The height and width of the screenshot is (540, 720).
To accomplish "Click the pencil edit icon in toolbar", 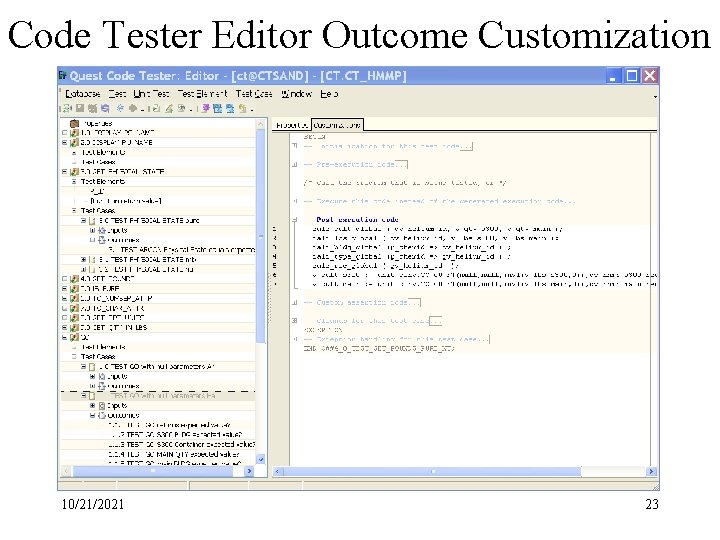I will point(169,108).
